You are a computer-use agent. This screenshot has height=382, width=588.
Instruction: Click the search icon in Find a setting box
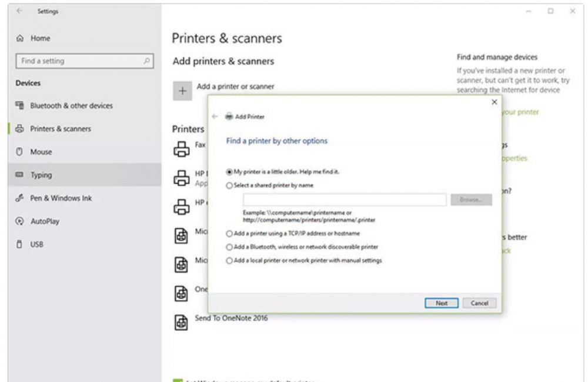tap(147, 61)
